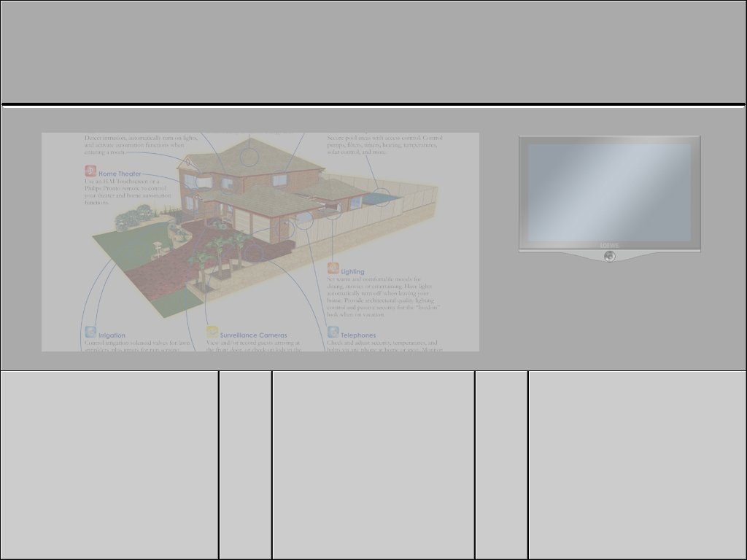
Task: Select the yellow Surveillance Cameras icon
Action: point(212,332)
